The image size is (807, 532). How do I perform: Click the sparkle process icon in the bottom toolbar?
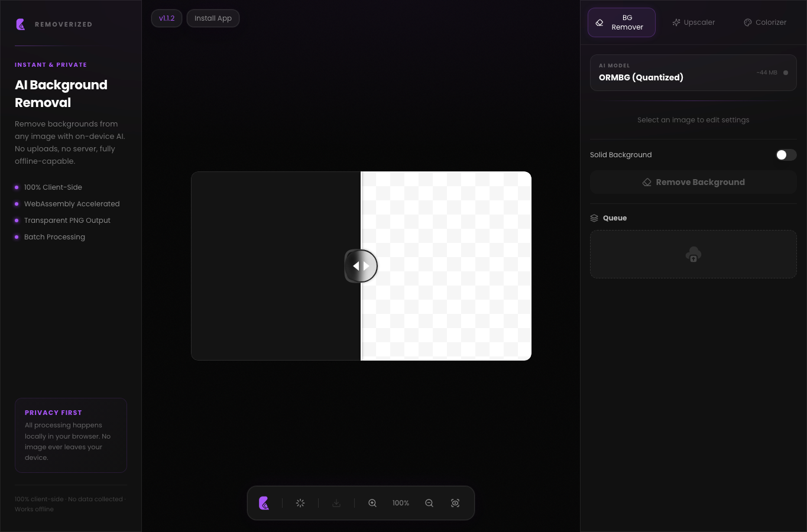[x=300, y=503]
